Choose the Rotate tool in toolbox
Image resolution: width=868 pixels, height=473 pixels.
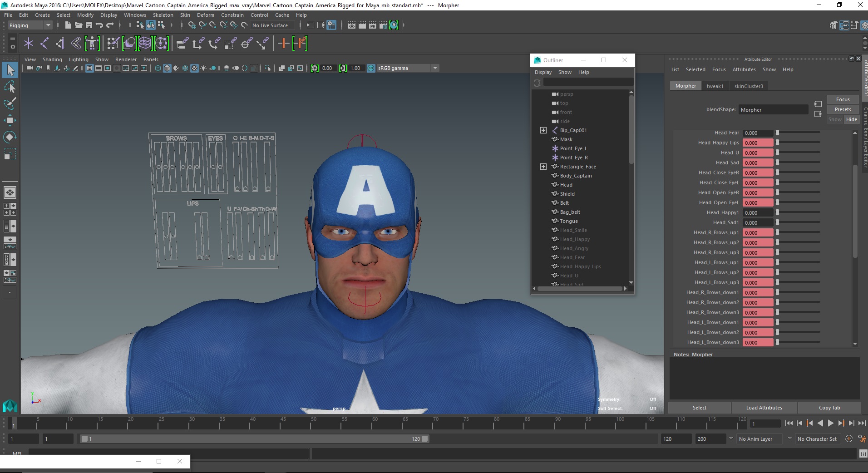pyautogui.click(x=10, y=137)
